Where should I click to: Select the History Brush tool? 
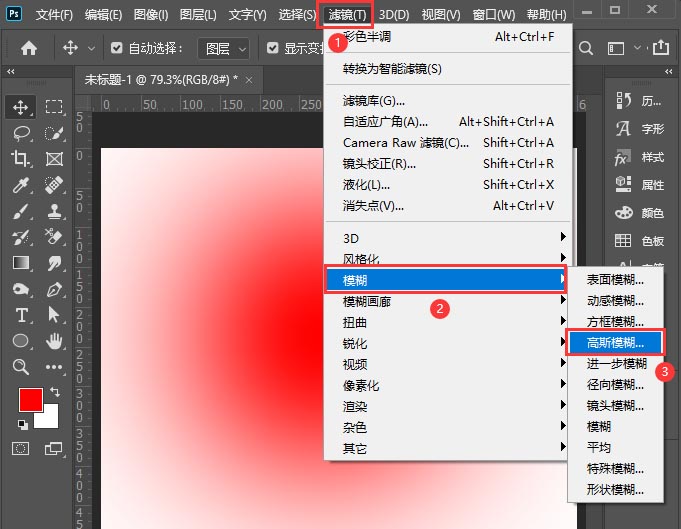coord(20,237)
